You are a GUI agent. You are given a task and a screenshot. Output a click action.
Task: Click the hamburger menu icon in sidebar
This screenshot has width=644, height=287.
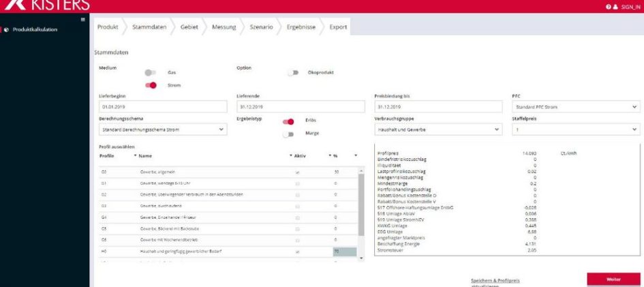[83, 19]
